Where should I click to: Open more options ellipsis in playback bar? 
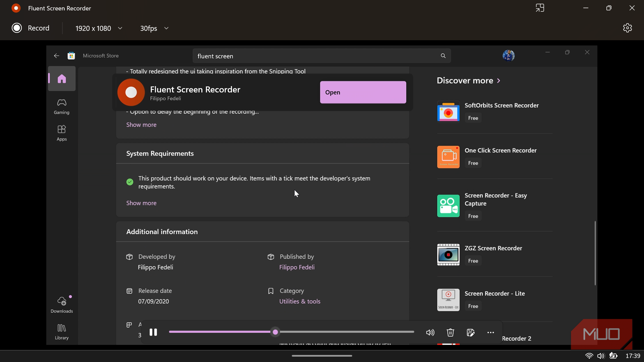coord(490,333)
